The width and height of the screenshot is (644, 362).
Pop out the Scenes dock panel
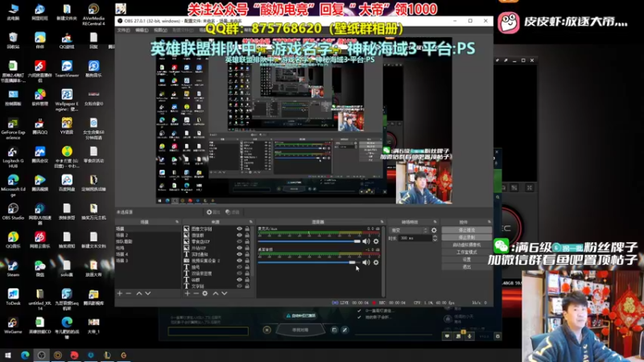177,222
